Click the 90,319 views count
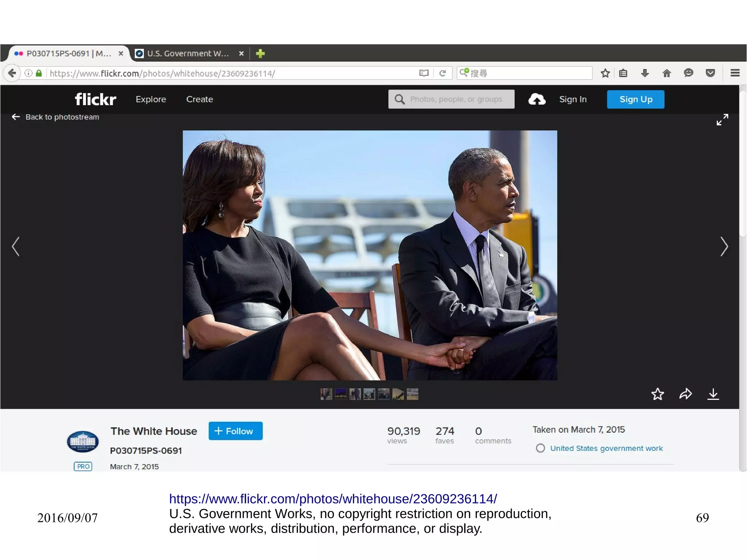The width and height of the screenshot is (747, 560). (403, 435)
